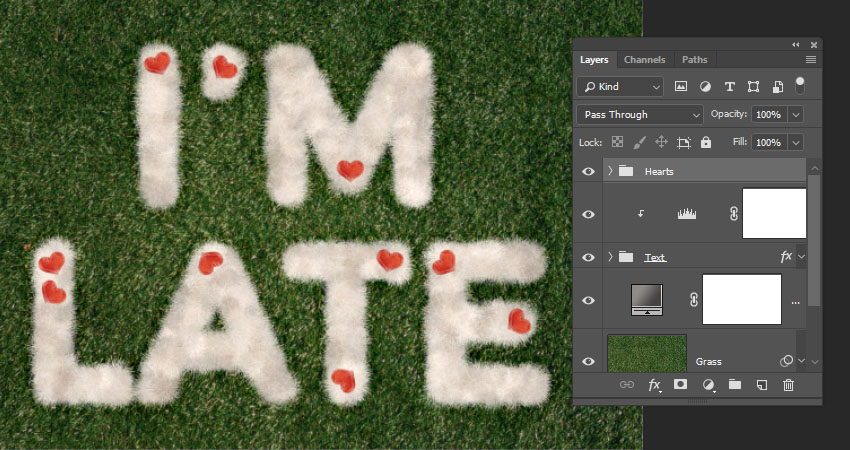Screen dimensions: 850x450
Task: Delete layer trash icon
Action: point(788,385)
